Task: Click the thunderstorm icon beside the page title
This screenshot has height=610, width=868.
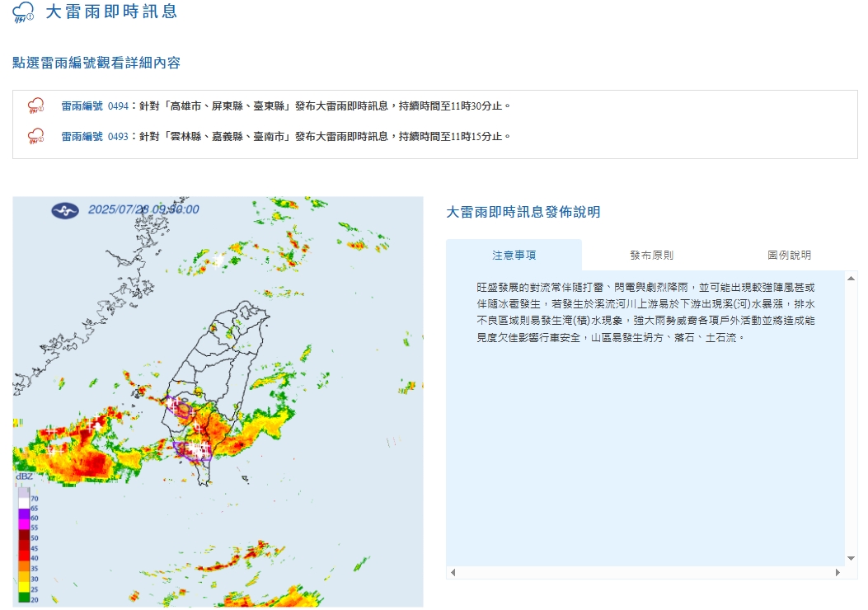Action: pos(23,12)
